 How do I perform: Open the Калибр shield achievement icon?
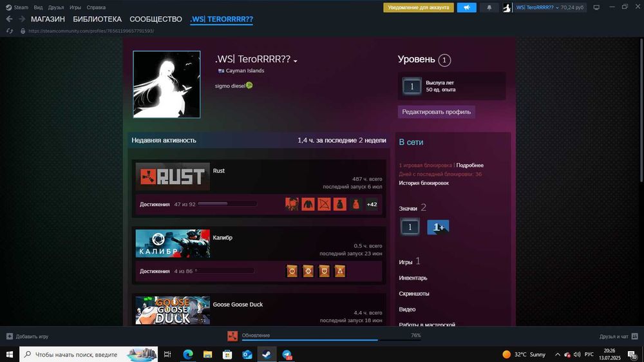(x=324, y=271)
